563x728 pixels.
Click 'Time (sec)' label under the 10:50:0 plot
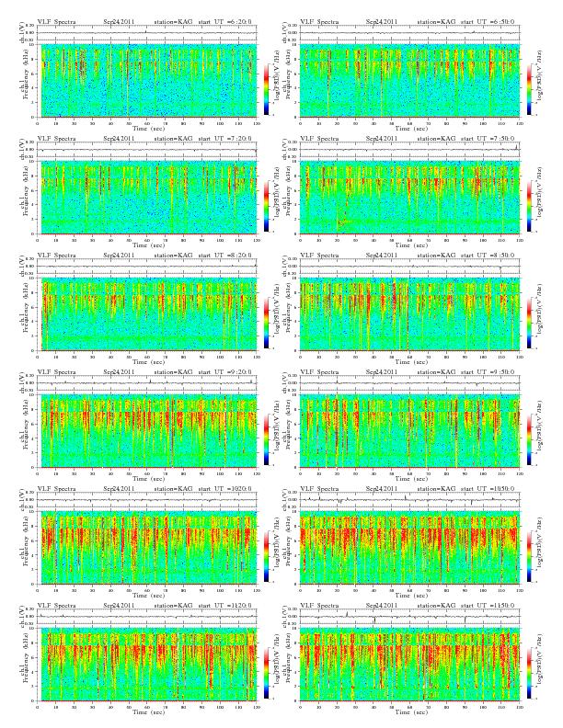tap(411, 596)
